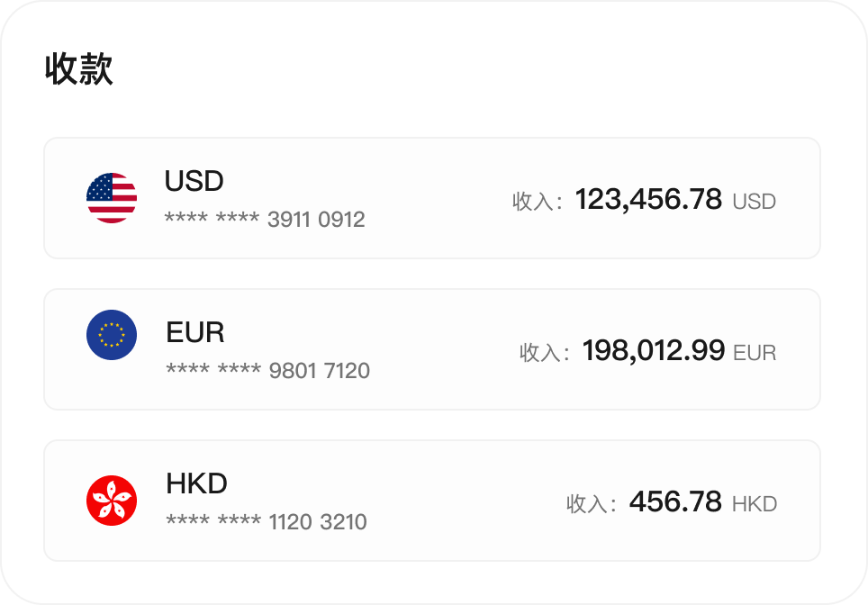
Task: Select the HKD currency name heading
Action: (196, 483)
